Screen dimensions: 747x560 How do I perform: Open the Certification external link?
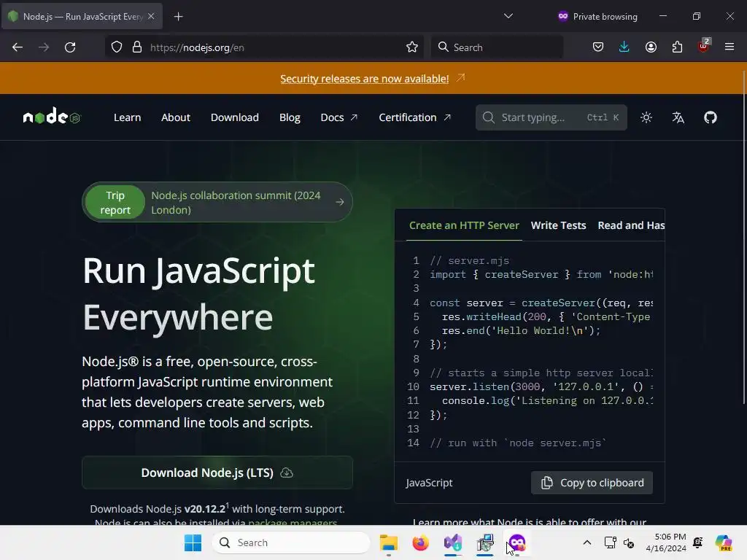tap(414, 117)
